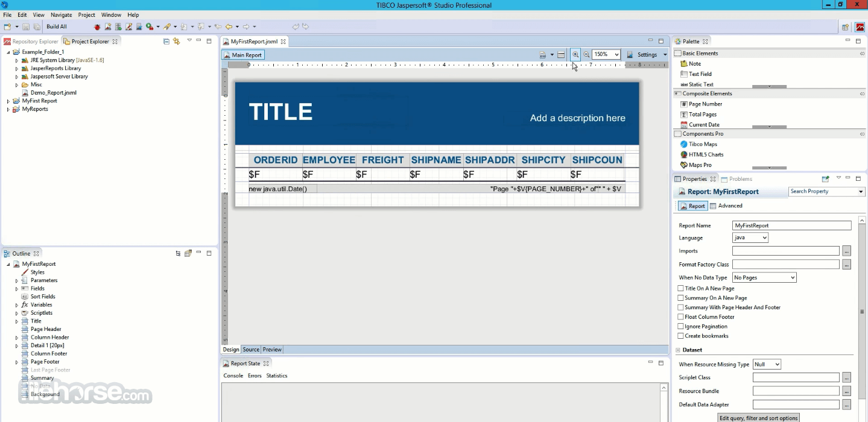Click the Report Name input field
Viewport: 868px width, 422px height.
(x=791, y=225)
